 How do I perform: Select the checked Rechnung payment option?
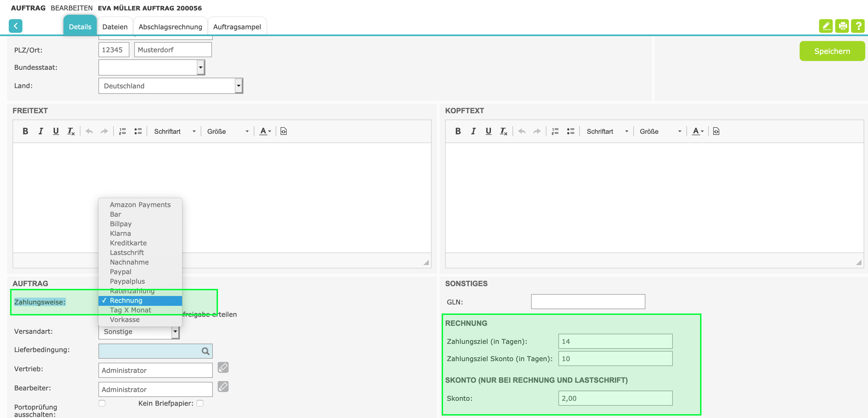[x=140, y=300]
